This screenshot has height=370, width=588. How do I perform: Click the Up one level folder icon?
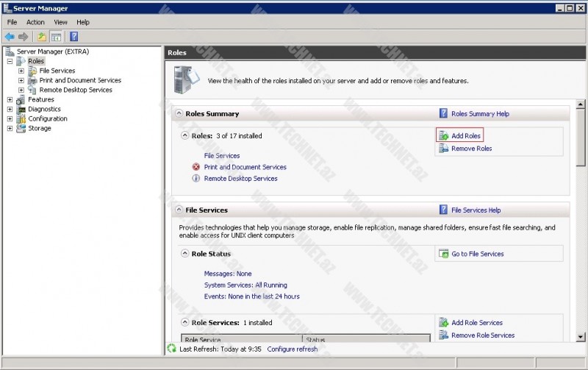[x=42, y=37]
